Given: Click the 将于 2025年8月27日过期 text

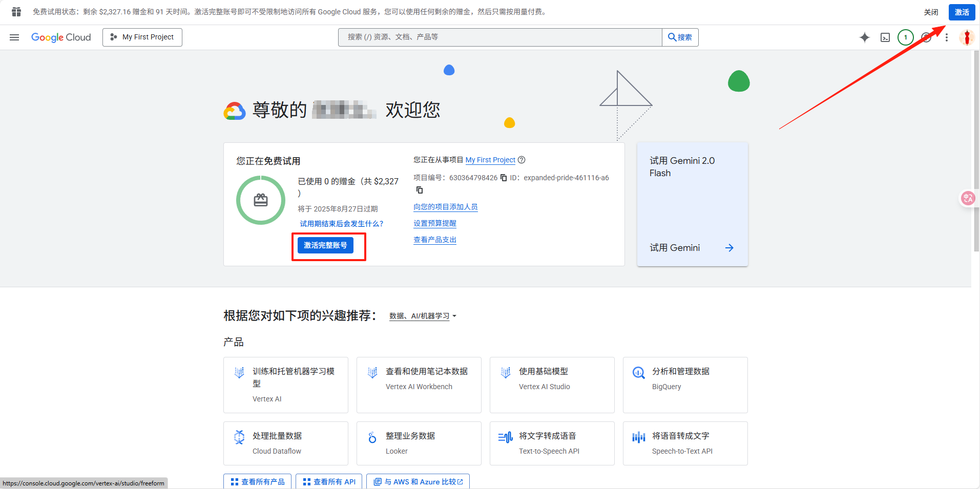Looking at the screenshot, I should [338, 209].
